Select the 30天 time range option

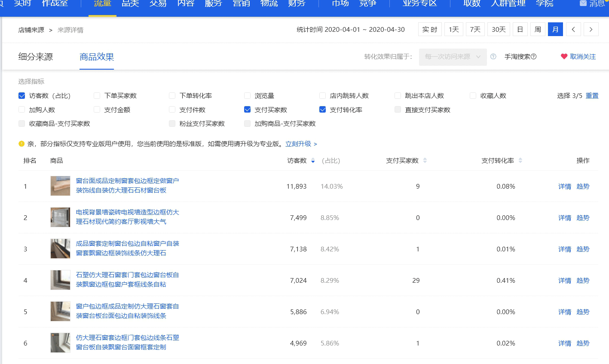click(x=499, y=29)
